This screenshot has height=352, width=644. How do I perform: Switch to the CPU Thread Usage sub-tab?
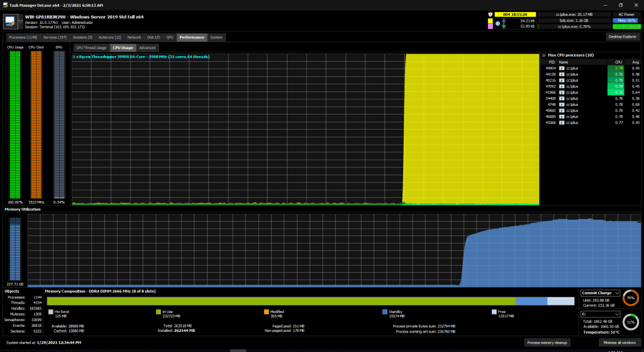point(91,48)
